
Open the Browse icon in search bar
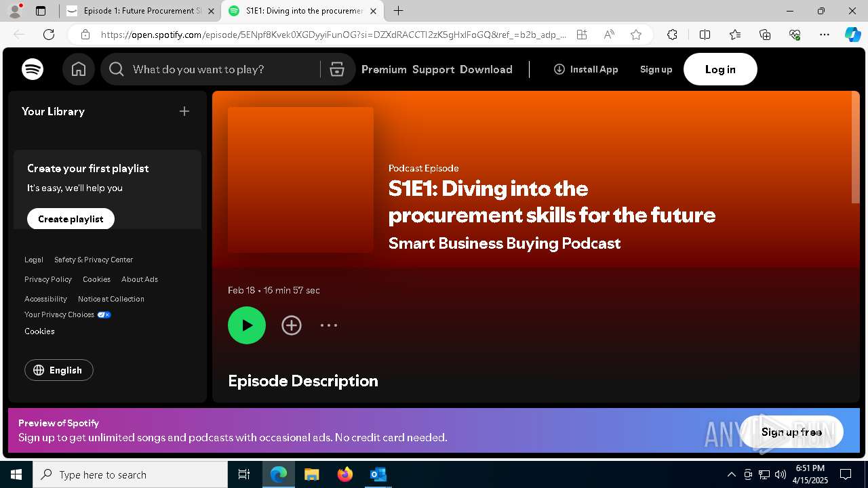coord(337,69)
